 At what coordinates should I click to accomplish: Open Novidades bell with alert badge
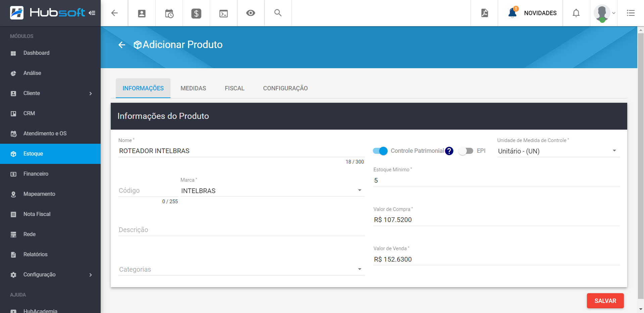point(512,12)
